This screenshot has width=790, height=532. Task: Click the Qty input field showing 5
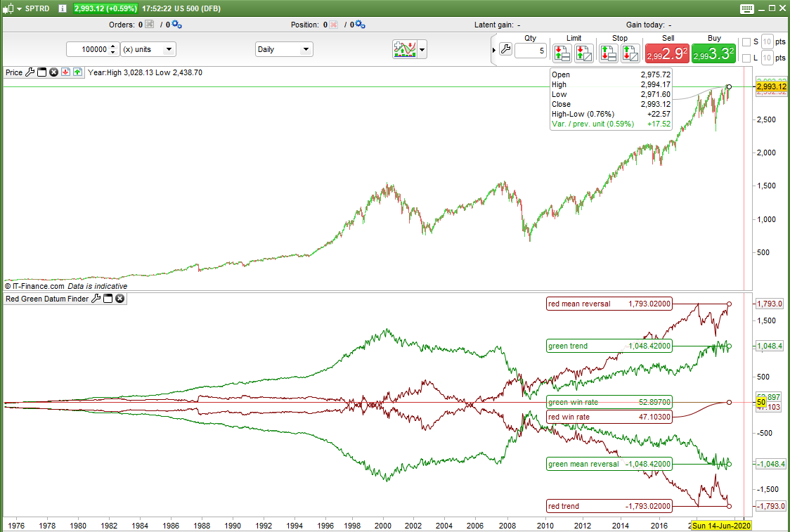coord(531,51)
